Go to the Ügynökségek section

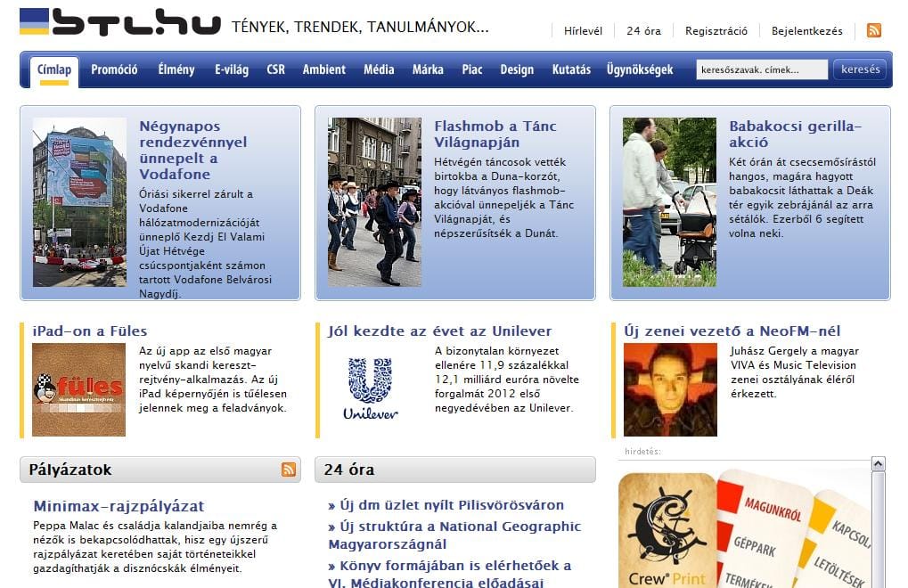pos(640,69)
